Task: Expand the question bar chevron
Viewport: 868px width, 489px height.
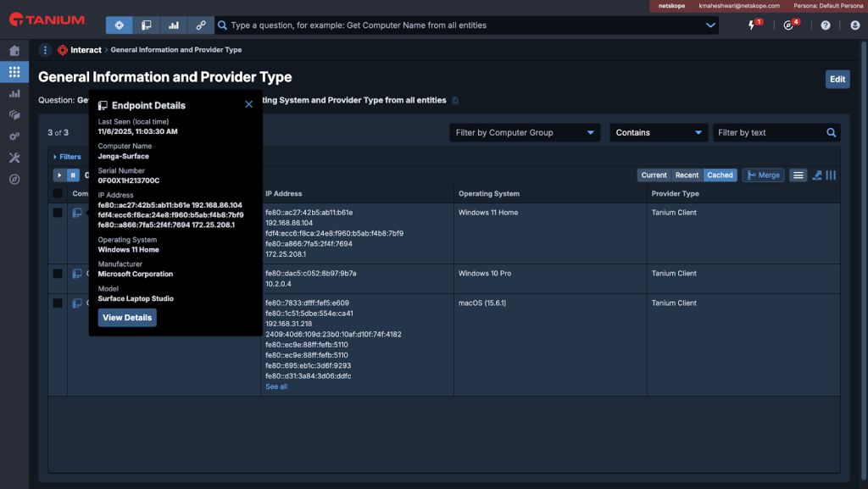Action: tap(710, 25)
